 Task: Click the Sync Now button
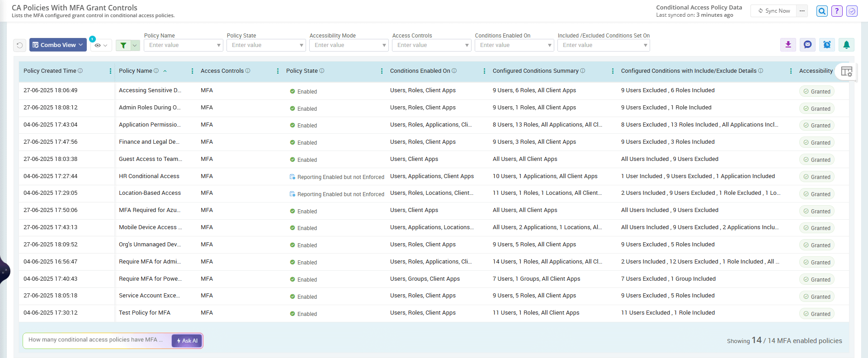[x=774, y=11]
